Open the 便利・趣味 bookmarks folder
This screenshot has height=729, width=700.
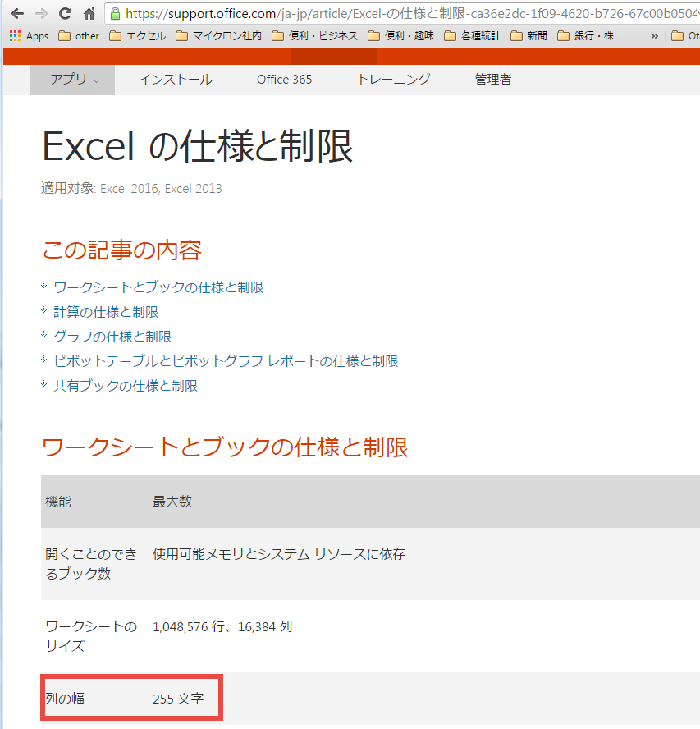pyautogui.click(x=401, y=36)
